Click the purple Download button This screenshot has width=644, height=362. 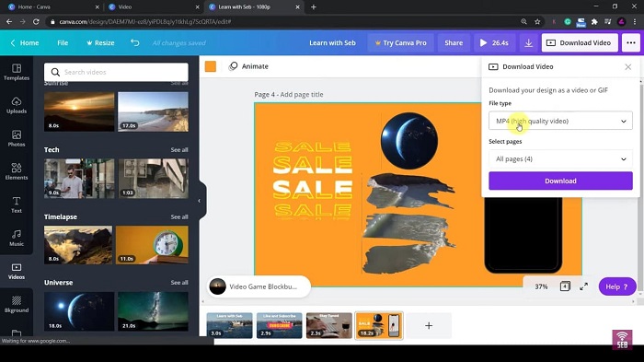[560, 181]
